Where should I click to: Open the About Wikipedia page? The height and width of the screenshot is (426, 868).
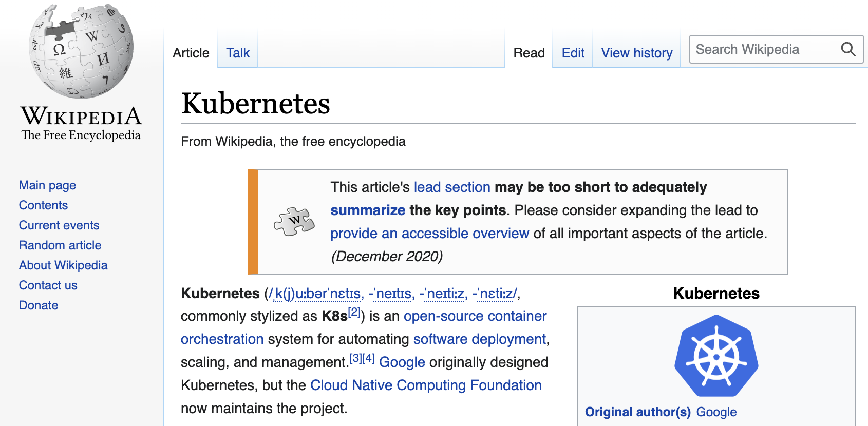tap(63, 265)
